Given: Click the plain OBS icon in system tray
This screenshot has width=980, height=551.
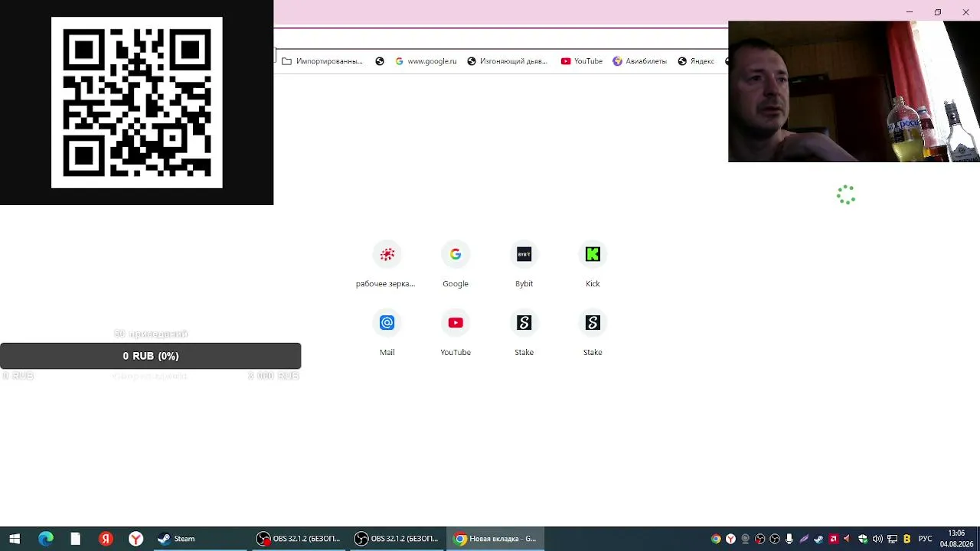Looking at the screenshot, I should 775,539.
